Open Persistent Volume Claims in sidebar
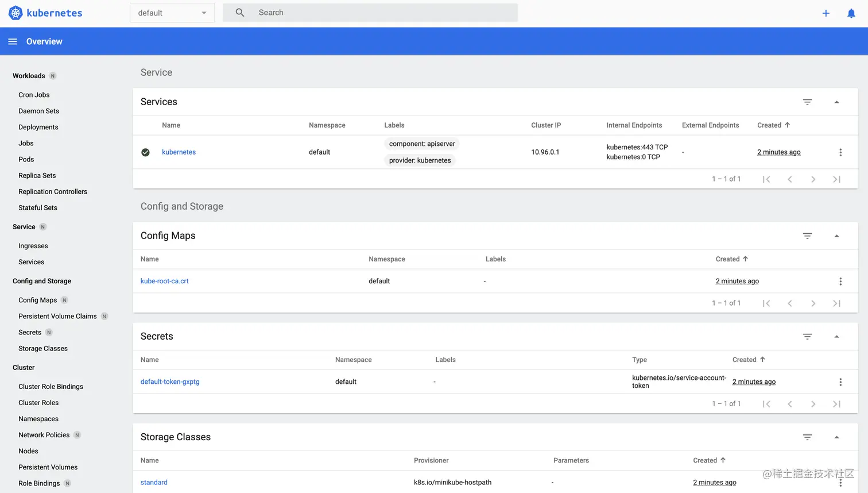The image size is (868, 493). [57, 316]
